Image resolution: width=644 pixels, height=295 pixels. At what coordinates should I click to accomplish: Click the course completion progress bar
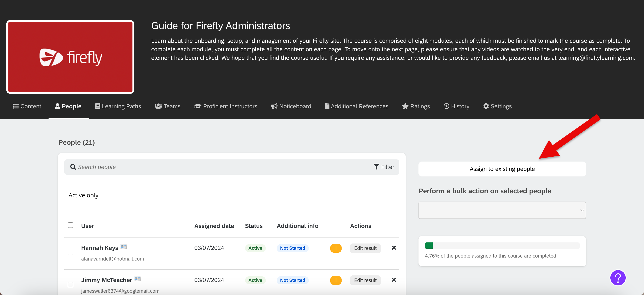(x=502, y=246)
